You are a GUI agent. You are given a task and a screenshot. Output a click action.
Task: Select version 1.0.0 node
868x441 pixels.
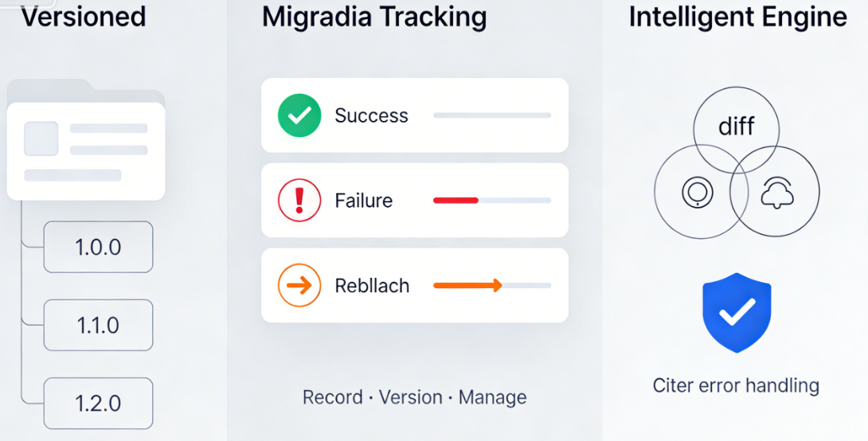pyautogui.click(x=98, y=247)
